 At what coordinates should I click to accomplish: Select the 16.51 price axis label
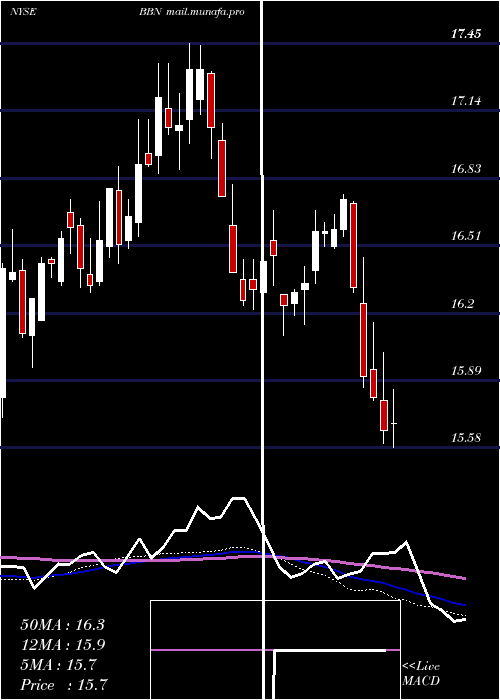[x=466, y=236]
